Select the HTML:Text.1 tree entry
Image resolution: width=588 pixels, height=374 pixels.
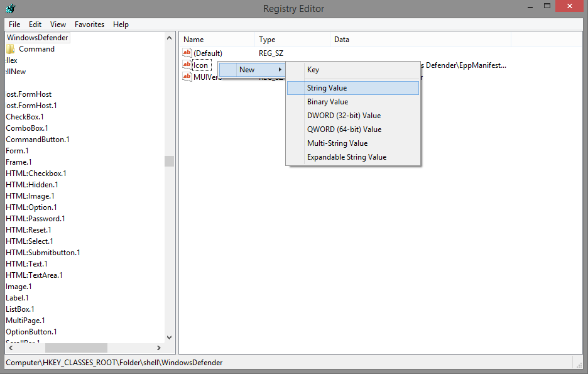(x=26, y=264)
